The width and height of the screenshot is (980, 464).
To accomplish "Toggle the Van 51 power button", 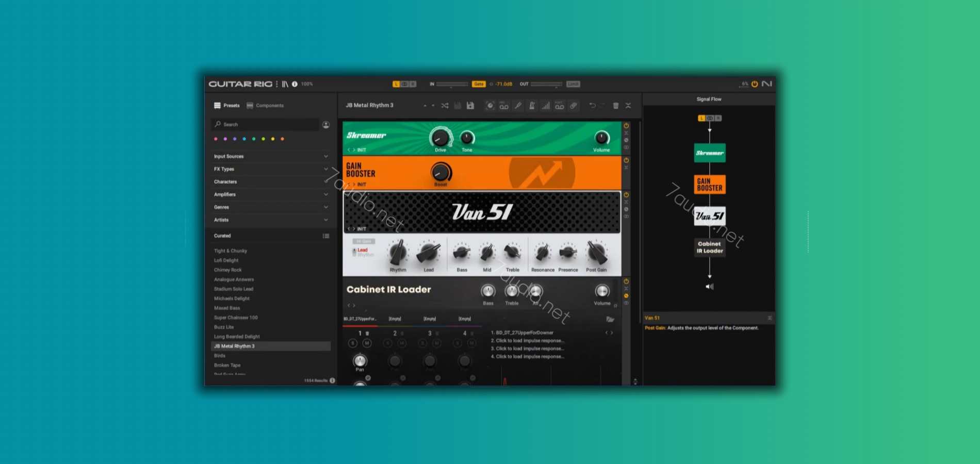I will pos(626,195).
